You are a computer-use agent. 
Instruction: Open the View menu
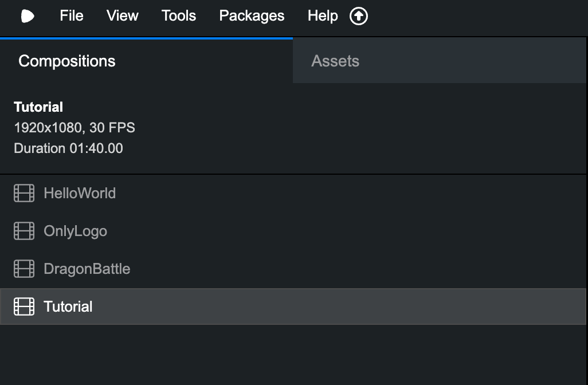click(123, 16)
